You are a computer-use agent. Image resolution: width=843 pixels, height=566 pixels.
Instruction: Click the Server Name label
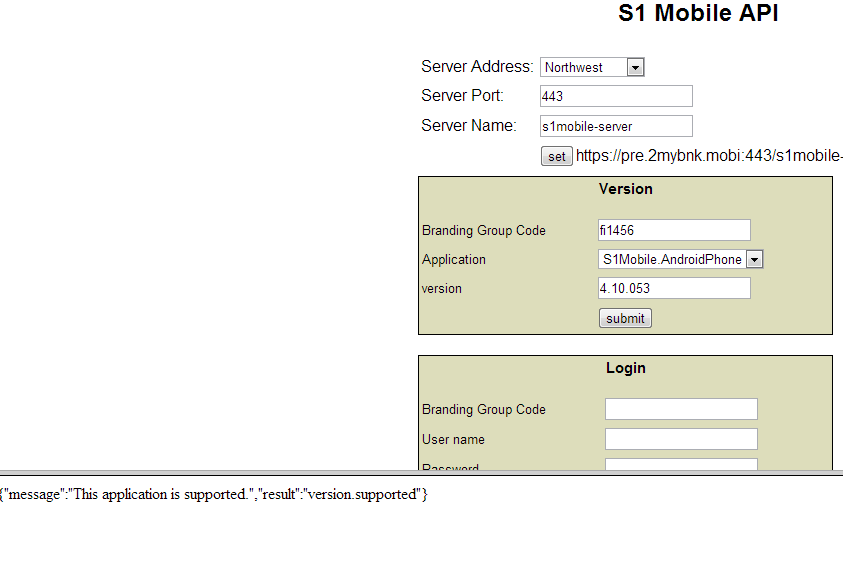click(468, 126)
